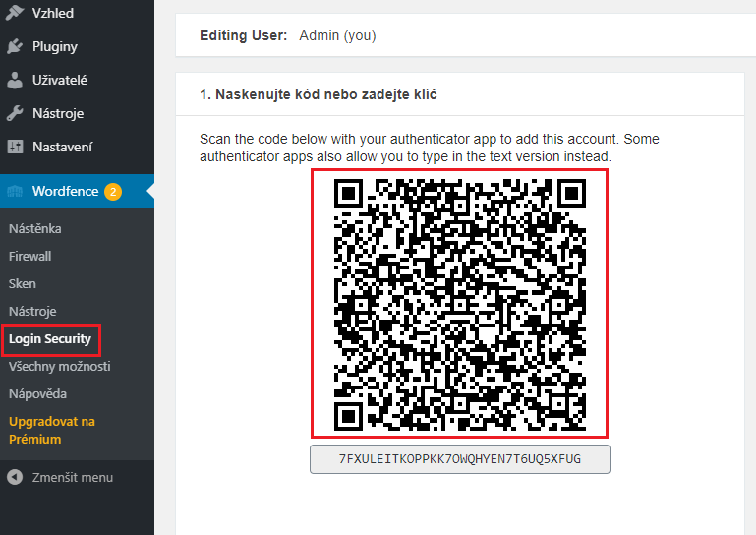The width and height of the screenshot is (756, 535).
Task: Click heading '1. Naskenujte kód nebo zadejte klíč'
Action: pos(319,94)
